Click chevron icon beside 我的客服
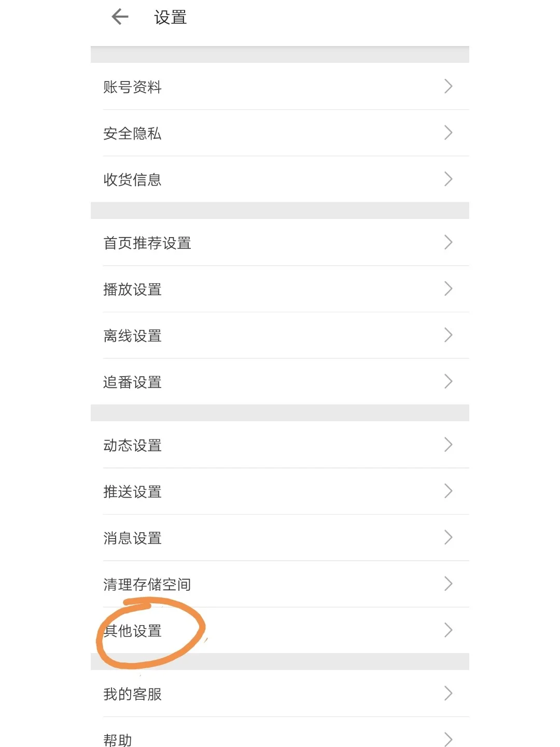This screenshot has width=560, height=747. [449, 693]
